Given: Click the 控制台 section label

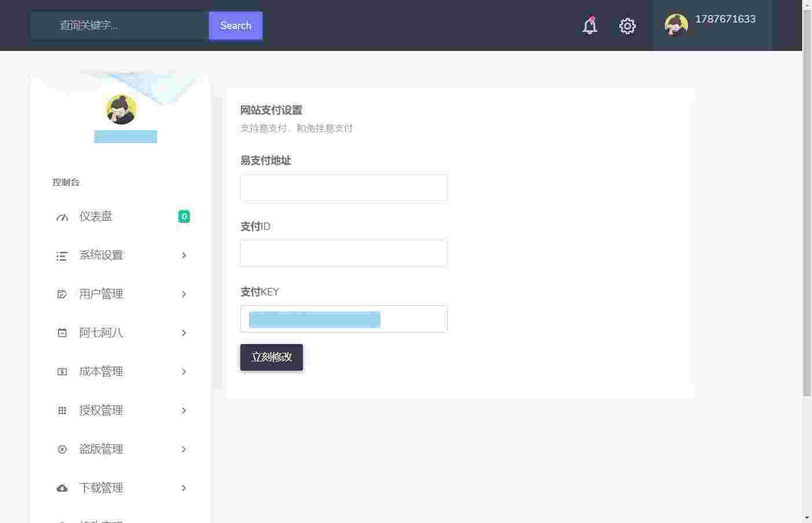Looking at the screenshot, I should 66,182.
